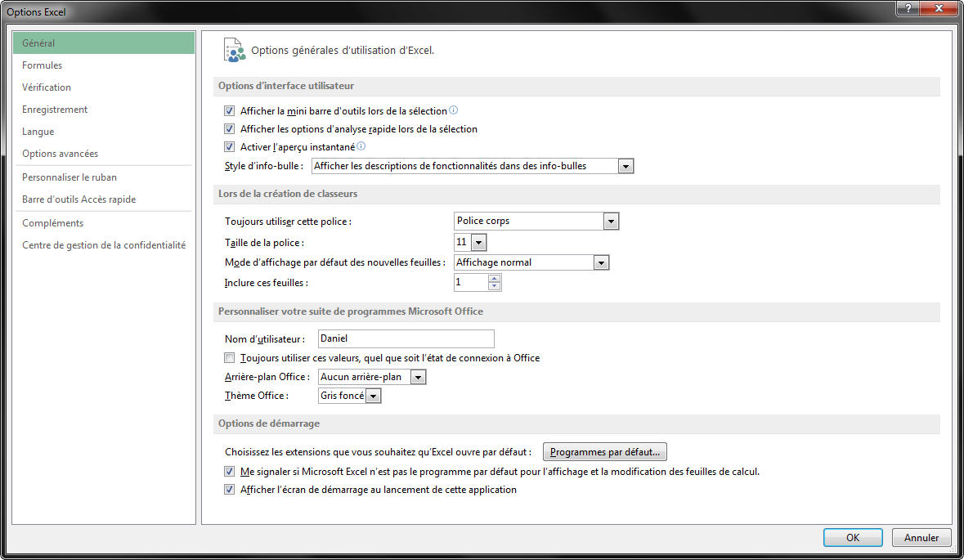Viewport: 964px width, 560px height.
Task: Click the Annuler button
Action: tap(921, 537)
